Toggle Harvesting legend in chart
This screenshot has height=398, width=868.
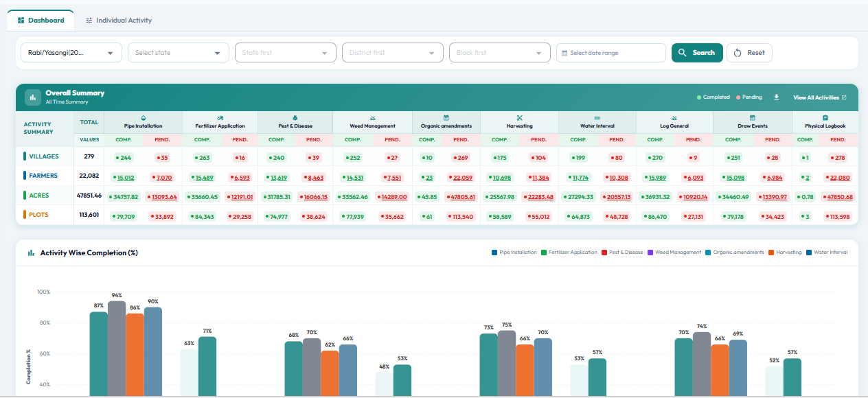(785, 253)
